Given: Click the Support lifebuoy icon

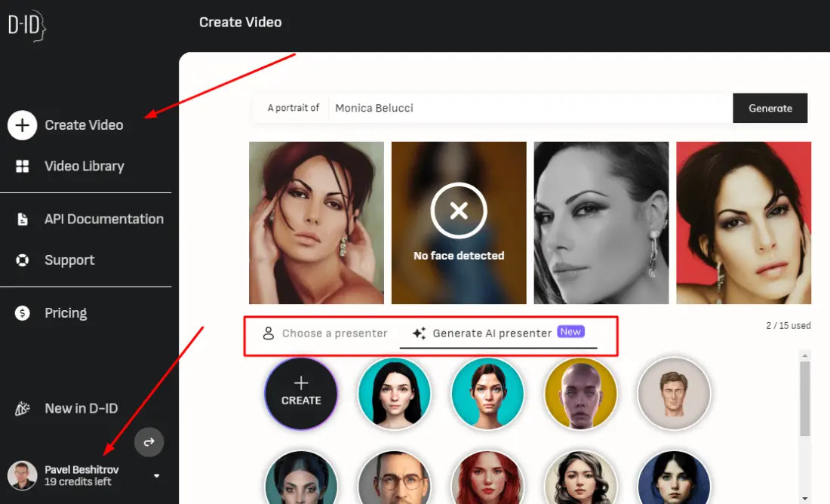Looking at the screenshot, I should 22,260.
